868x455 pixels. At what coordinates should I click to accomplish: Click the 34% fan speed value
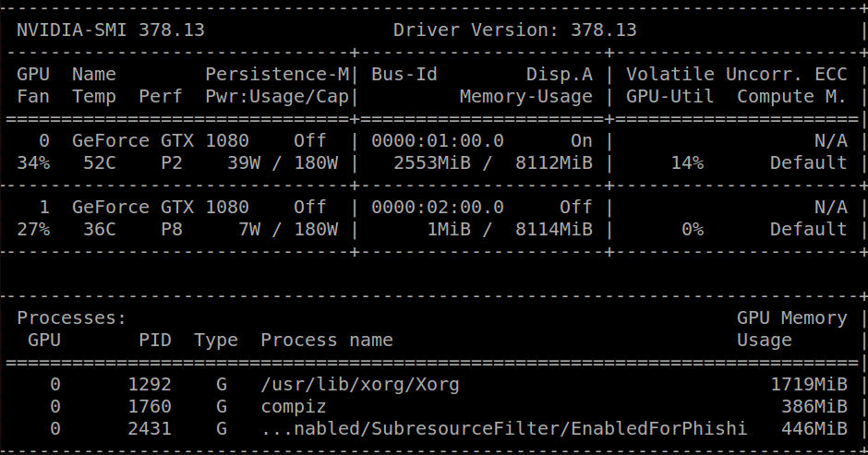[x=33, y=162]
